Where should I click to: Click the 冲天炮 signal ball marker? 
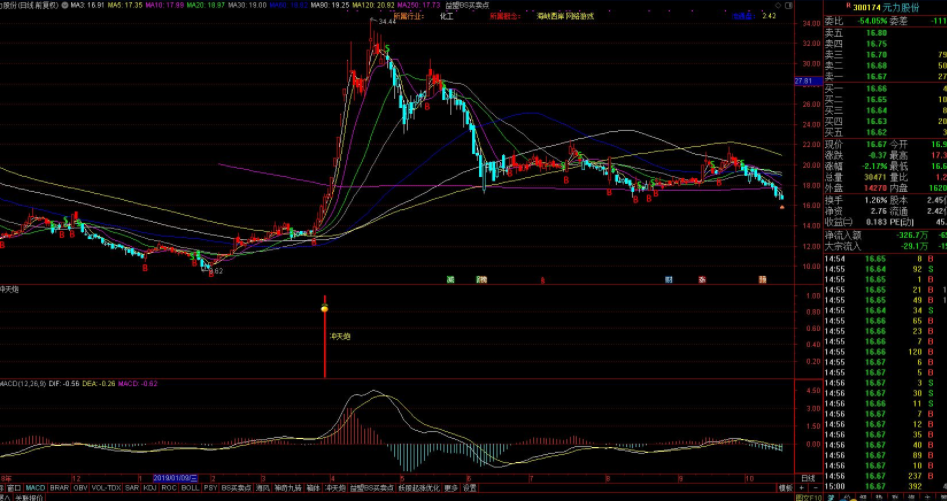pos(324,308)
